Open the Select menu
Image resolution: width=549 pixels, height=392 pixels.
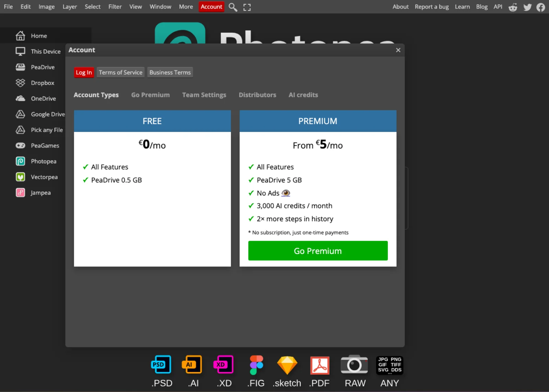[93, 7]
